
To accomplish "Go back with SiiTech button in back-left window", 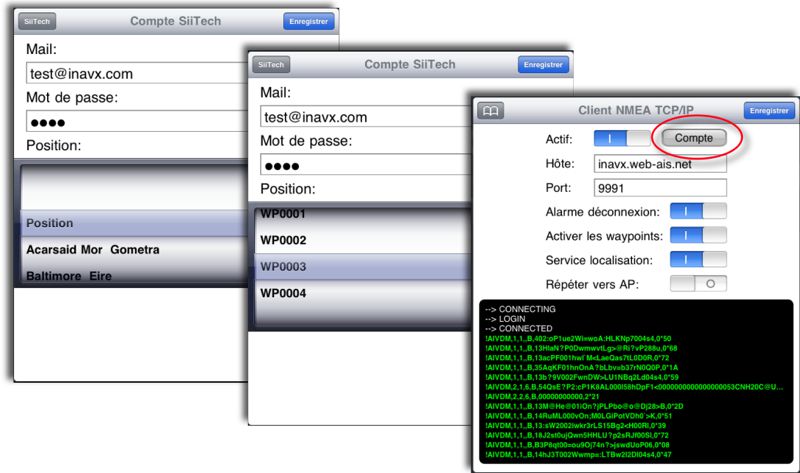I will point(37,21).
